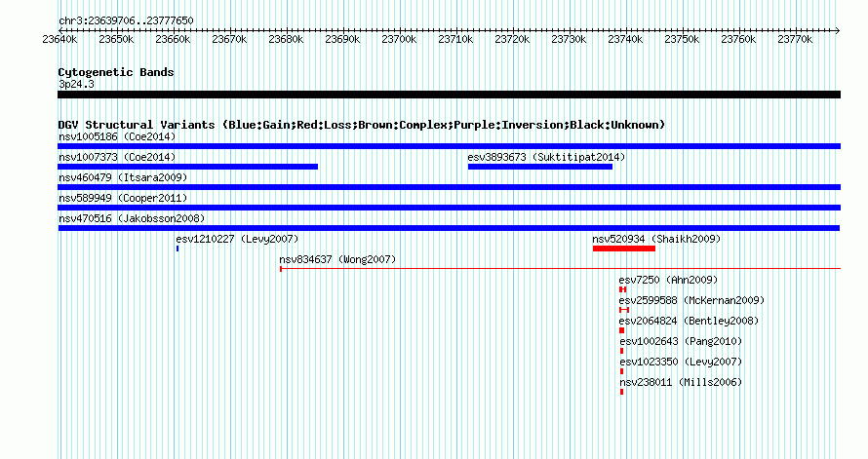Click the 23760k ruler label

coord(738,39)
